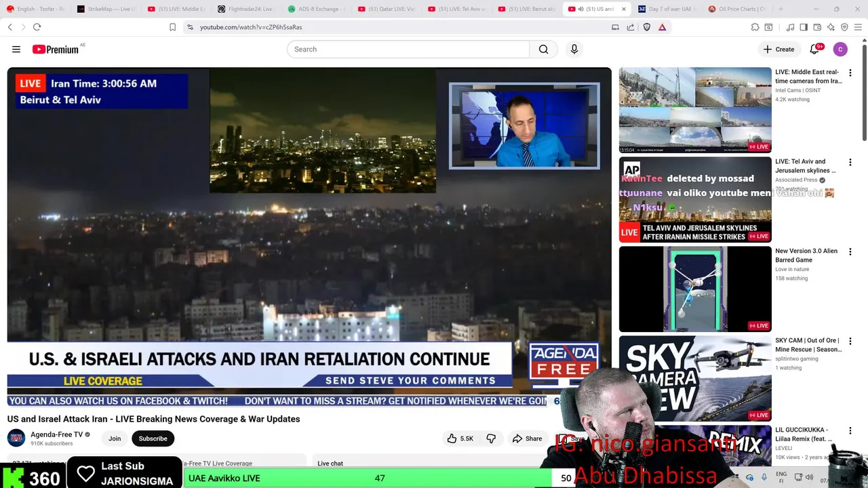Click the main live video player
Screen dimensions: 868x488
point(309,237)
